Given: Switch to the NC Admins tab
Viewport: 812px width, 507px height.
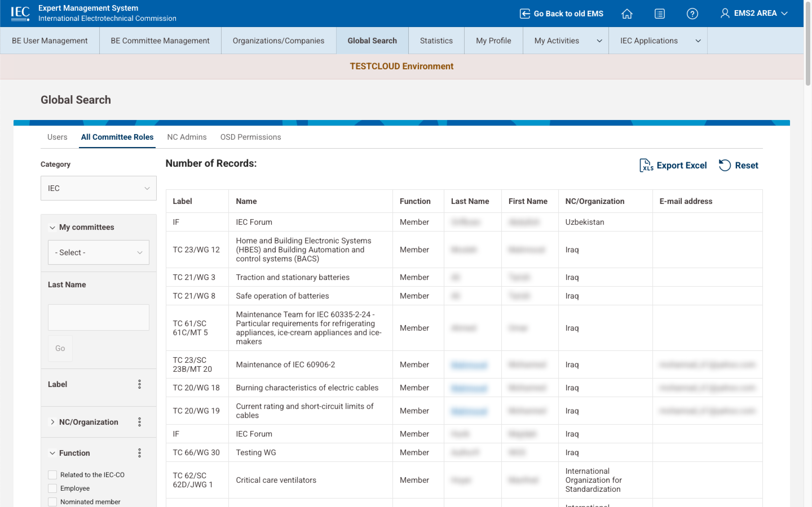Looking at the screenshot, I should [187, 137].
